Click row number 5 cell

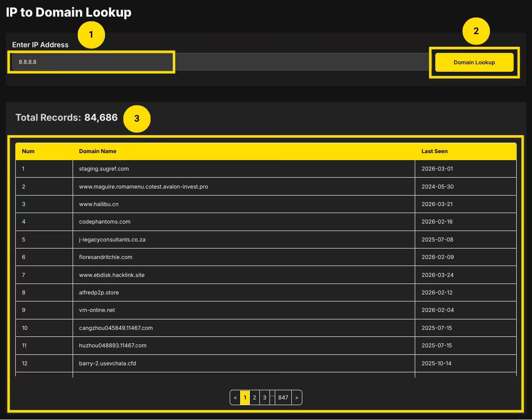click(44, 240)
